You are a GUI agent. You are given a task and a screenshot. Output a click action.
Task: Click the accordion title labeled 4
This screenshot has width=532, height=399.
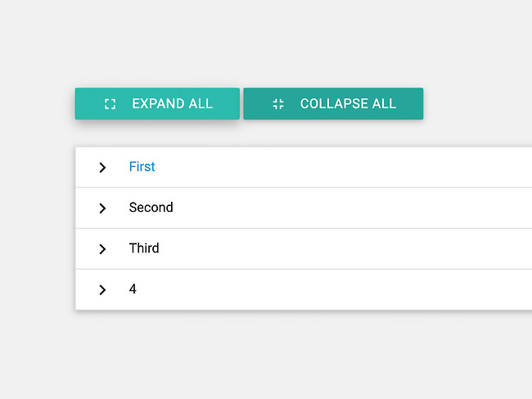coord(133,289)
